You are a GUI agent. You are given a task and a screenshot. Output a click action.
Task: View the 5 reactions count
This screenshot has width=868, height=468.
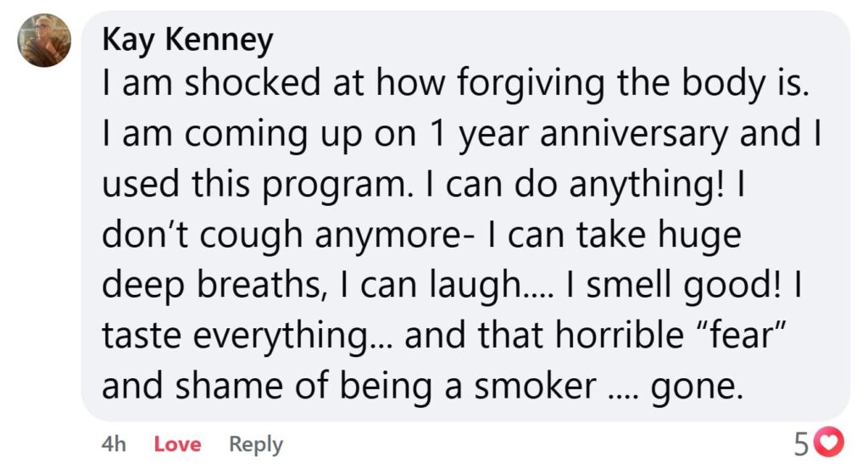[x=802, y=443]
